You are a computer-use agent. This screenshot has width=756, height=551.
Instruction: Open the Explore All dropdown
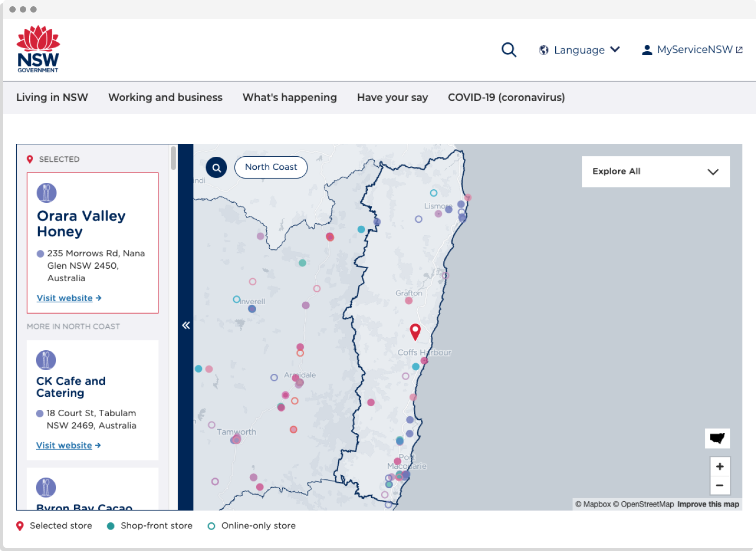tap(656, 171)
